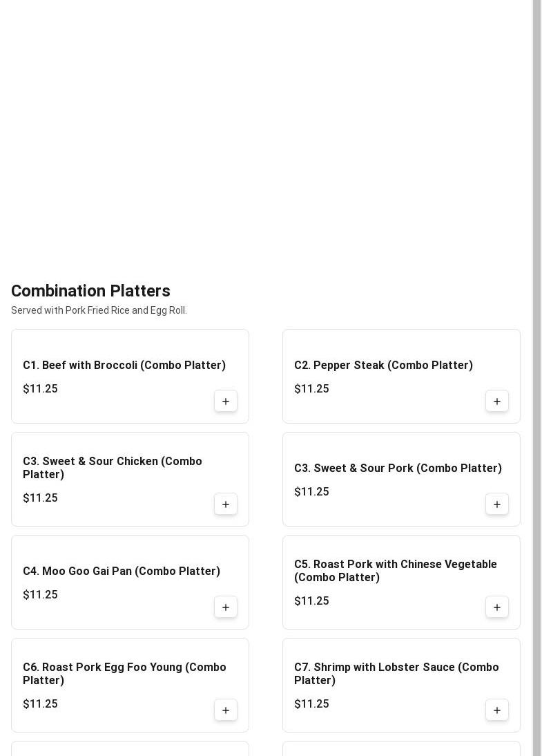View C6 Roast Pork Egg Foo Young details
Viewport: 542px width, 756px height.
click(x=124, y=674)
